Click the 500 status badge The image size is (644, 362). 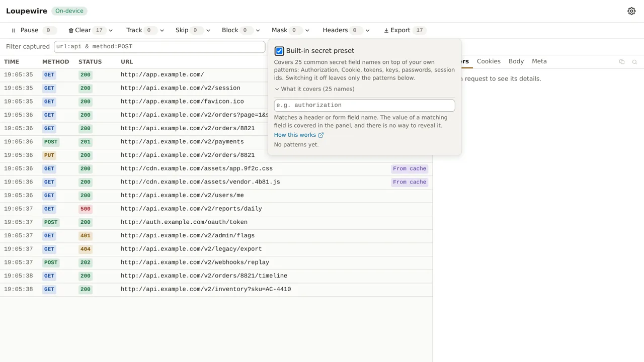[86, 209]
